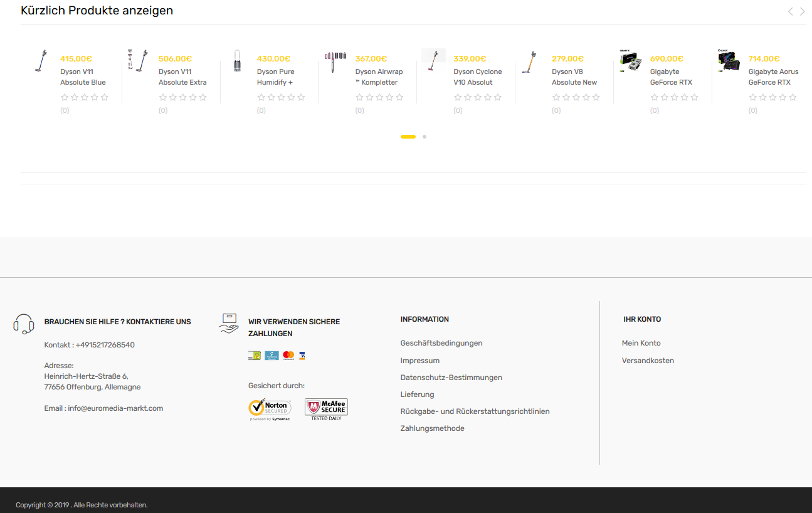This screenshot has height=513, width=812.
Task: Click star rating of Dyson Cyclone V10
Action: tap(478, 97)
